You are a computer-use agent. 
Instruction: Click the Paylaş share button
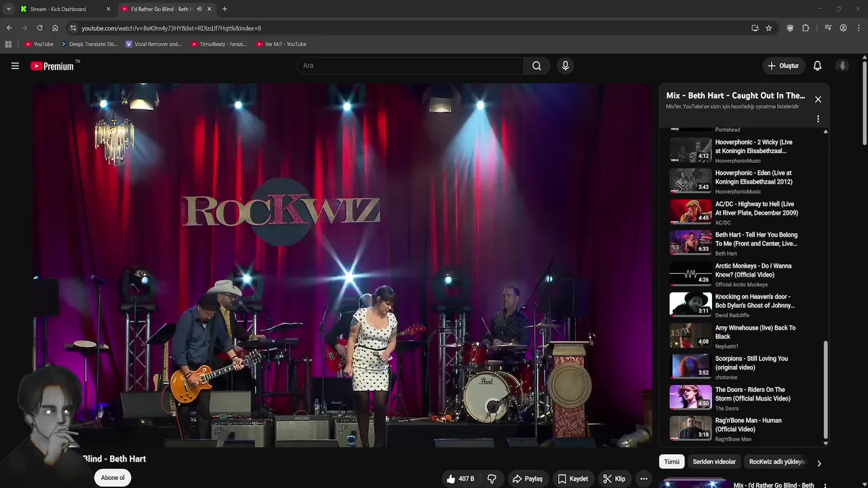(x=527, y=479)
